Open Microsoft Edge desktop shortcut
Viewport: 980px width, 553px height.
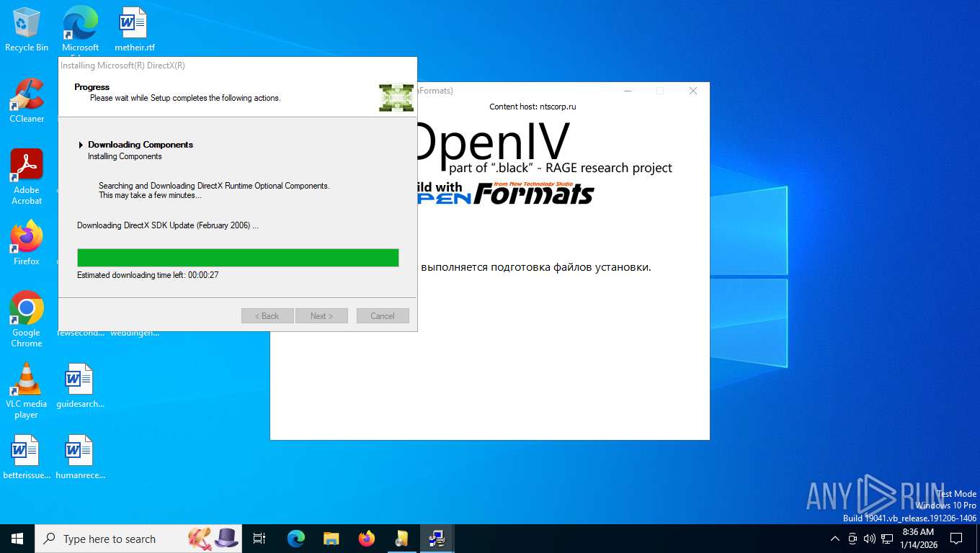click(x=80, y=30)
